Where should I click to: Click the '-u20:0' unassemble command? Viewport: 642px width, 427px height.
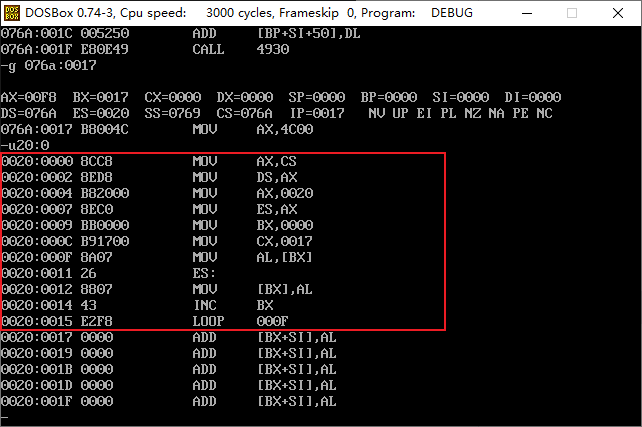click(x=25, y=145)
